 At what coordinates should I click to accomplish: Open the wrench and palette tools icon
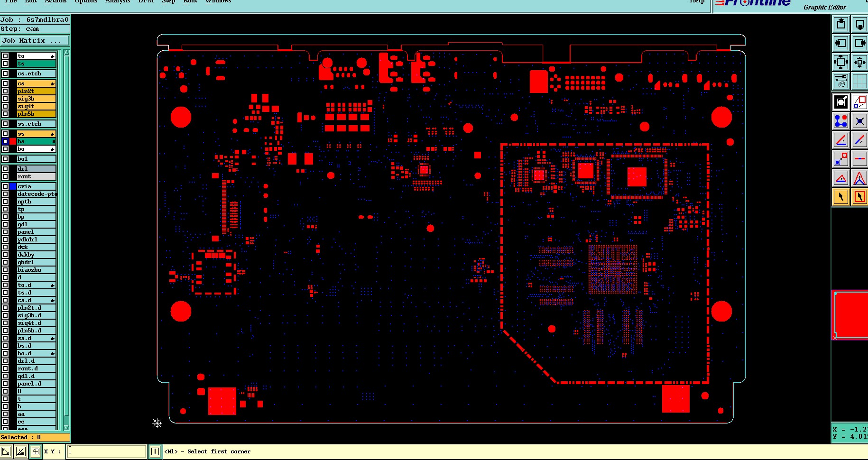click(841, 81)
